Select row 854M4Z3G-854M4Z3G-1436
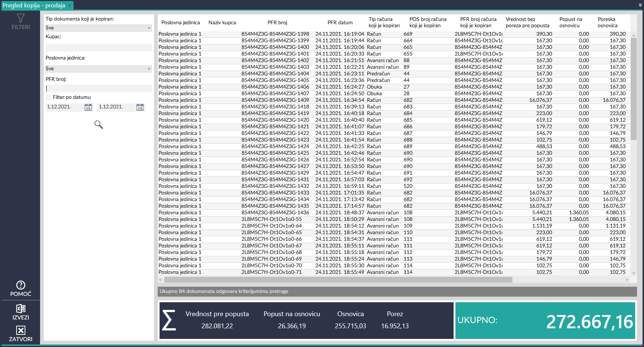Image resolution: width=644 pixels, height=347 pixels. [x=394, y=213]
